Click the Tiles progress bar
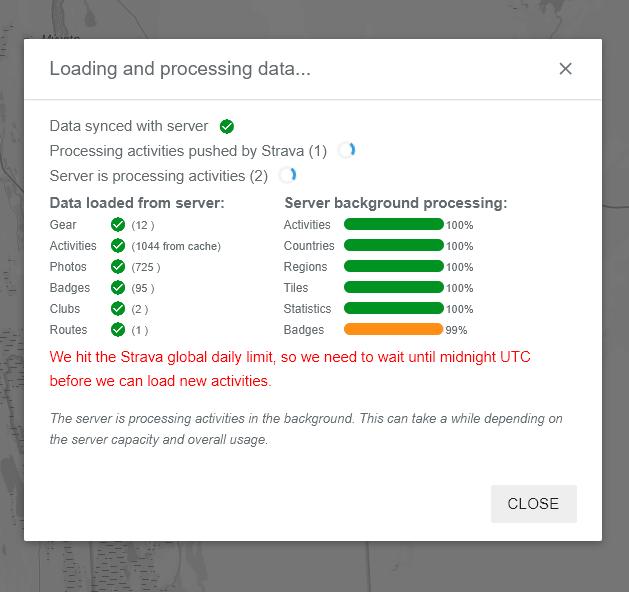The image size is (629, 592). click(x=393, y=288)
